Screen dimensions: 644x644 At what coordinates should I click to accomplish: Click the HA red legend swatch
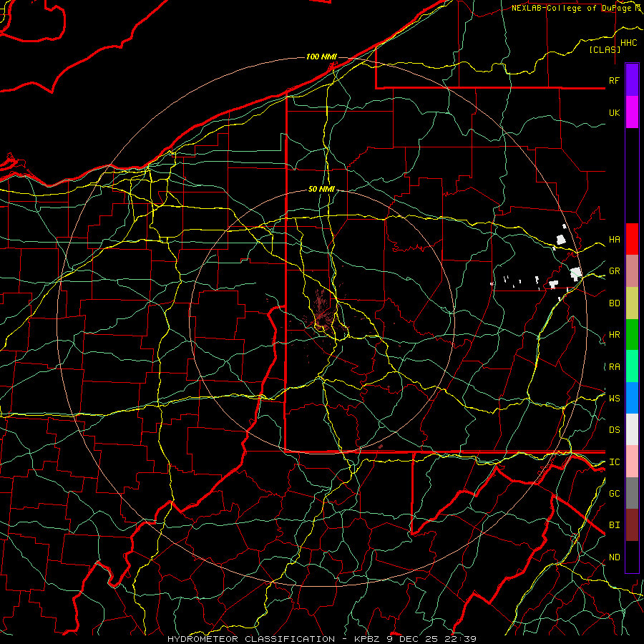[632, 239]
